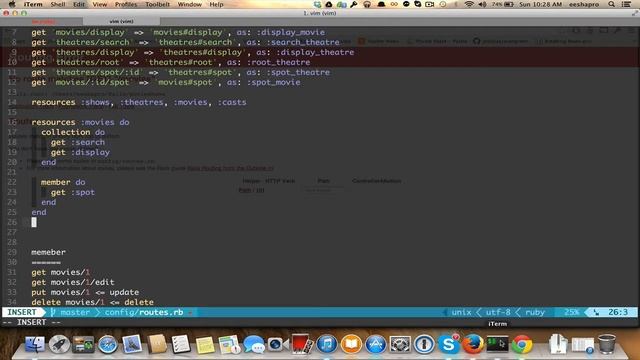Viewport: 640px width, 360px height.
Task: Click the clock showing Sun 10:28 AM
Action: (x=540, y=4)
